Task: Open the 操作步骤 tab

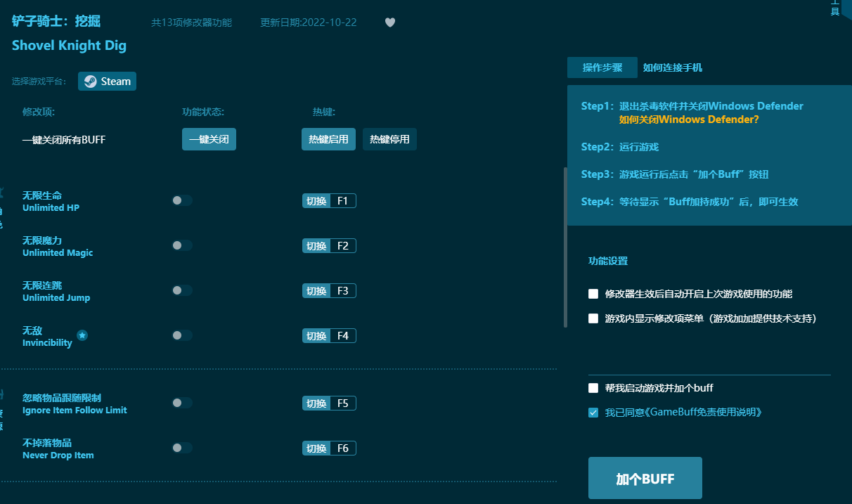Action: pyautogui.click(x=602, y=67)
